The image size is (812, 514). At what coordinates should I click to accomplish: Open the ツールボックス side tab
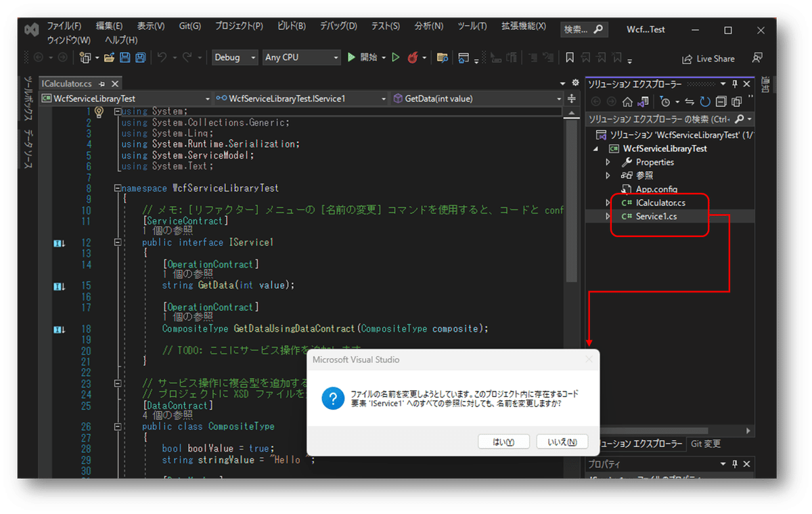coord(29,100)
